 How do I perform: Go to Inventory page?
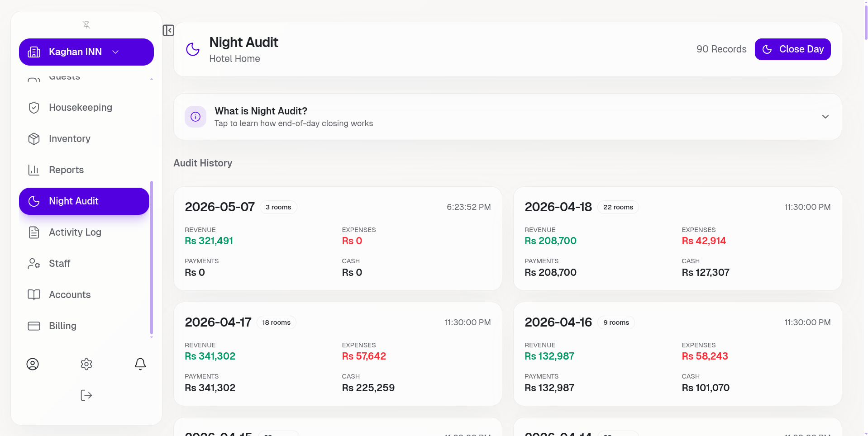[x=84, y=139]
